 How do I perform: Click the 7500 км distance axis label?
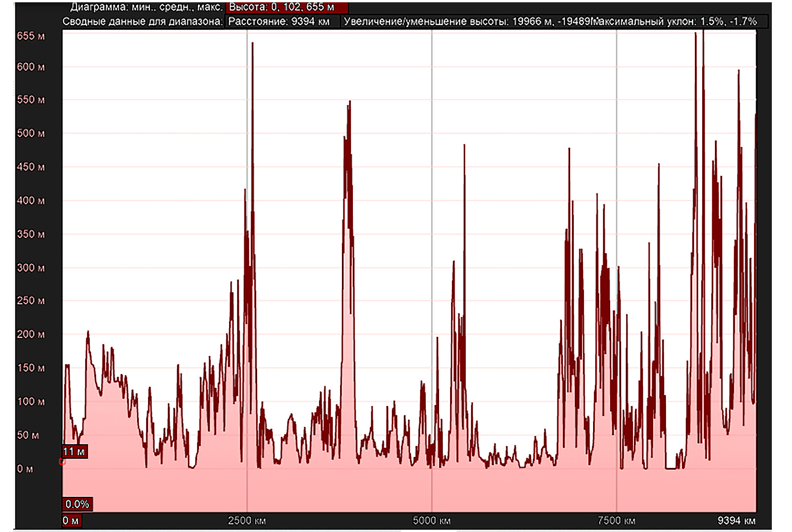tap(616, 521)
